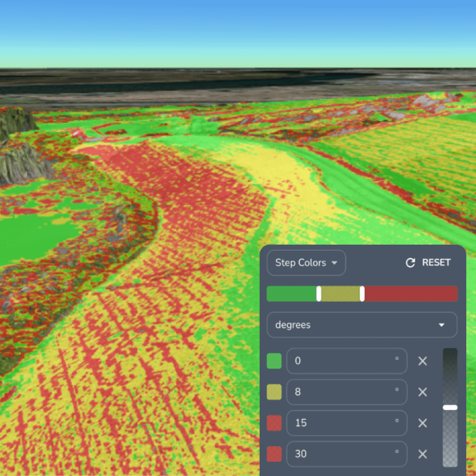Select the red swatch for 15 degrees

[274, 423]
